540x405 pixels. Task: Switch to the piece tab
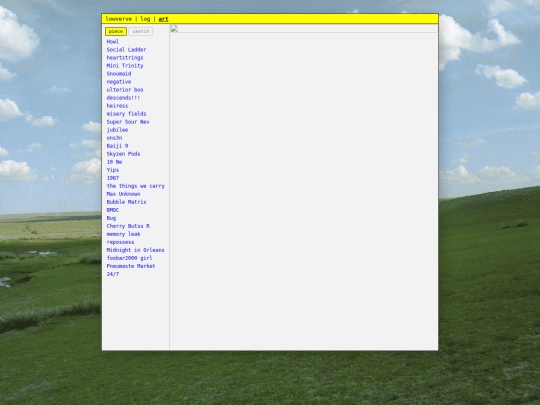pyautogui.click(x=116, y=31)
